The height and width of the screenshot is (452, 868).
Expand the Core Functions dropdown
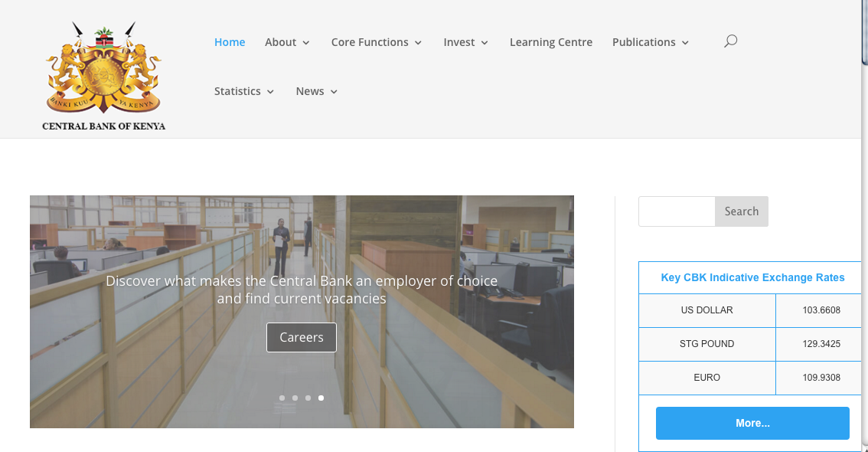(x=376, y=42)
